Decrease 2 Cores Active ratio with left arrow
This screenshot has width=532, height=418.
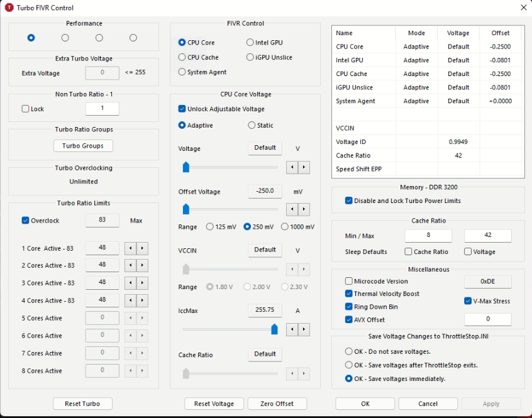click(x=130, y=265)
